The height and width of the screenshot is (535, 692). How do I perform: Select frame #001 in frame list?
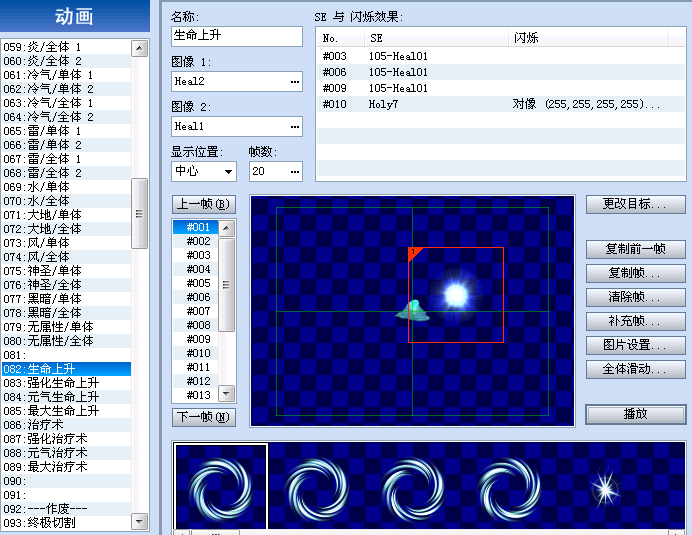(x=196, y=227)
